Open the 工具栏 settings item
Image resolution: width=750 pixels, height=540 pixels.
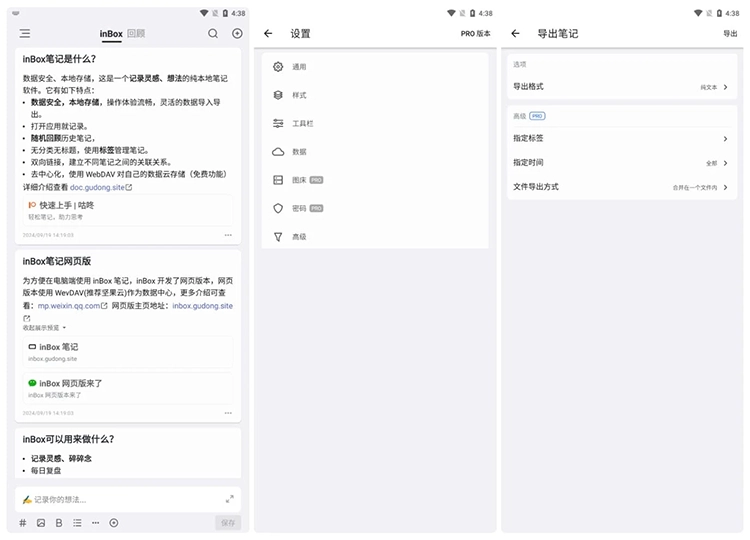(302, 123)
